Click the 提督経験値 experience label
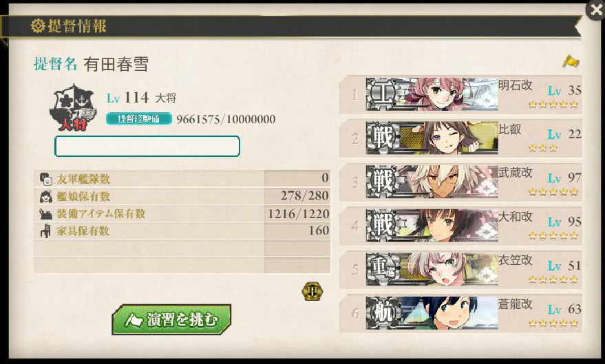The image size is (605, 364). click(139, 119)
